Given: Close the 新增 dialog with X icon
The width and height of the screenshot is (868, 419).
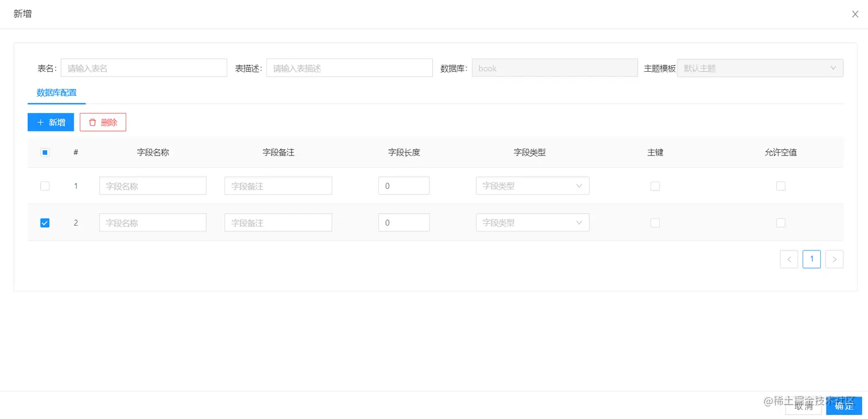Looking at the screenshot, I should [x=855, y=14].
